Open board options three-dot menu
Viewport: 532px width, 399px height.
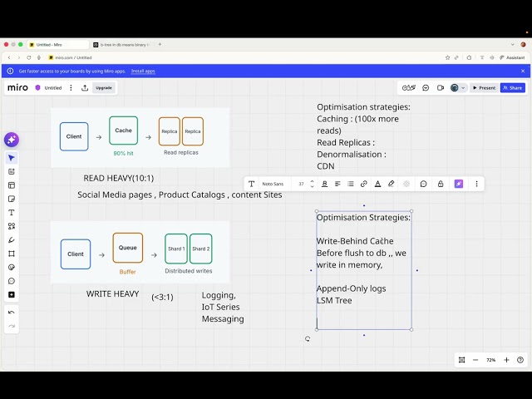point(71,88)
